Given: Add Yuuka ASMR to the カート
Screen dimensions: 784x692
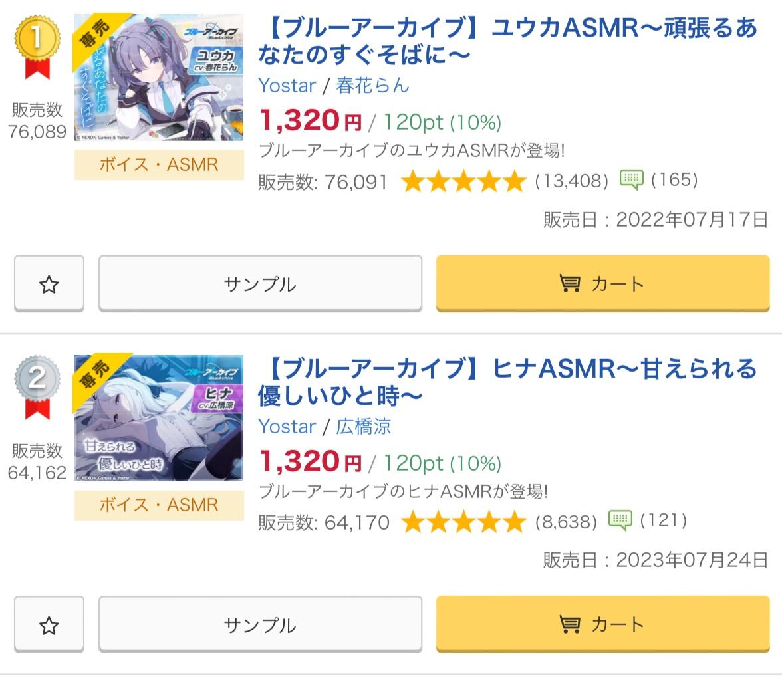Looking at the screenshot, I should click(x=603, y=283).
